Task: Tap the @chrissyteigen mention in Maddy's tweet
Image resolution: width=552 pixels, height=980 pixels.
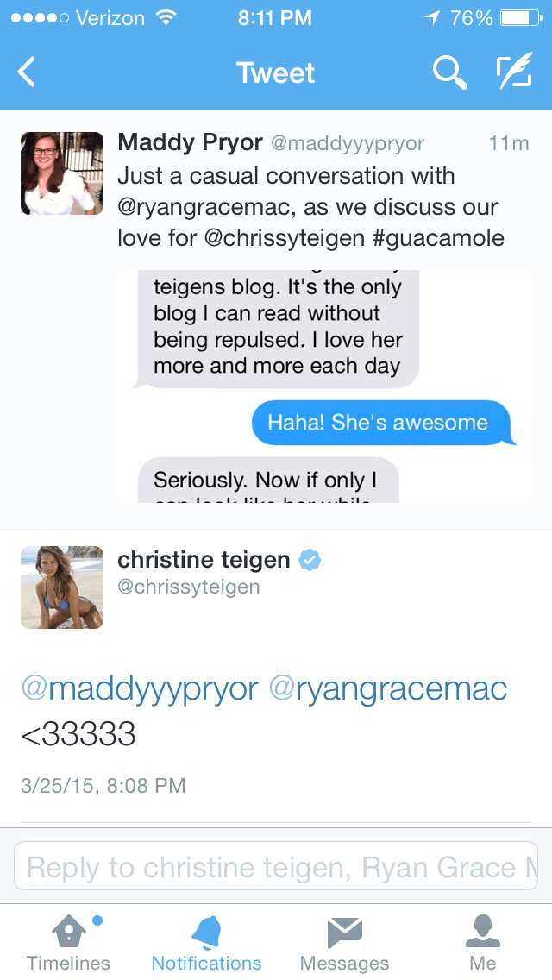Action: [x=285, y=238]
